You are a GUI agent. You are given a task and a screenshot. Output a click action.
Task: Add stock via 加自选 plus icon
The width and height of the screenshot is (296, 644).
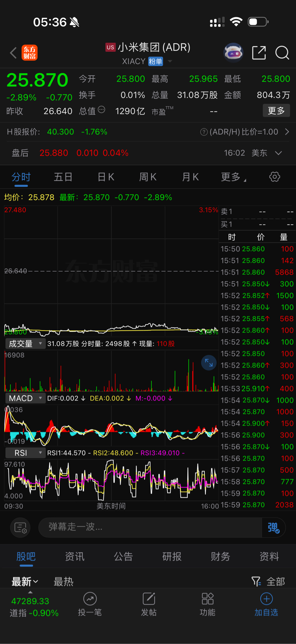coord(266,599)
